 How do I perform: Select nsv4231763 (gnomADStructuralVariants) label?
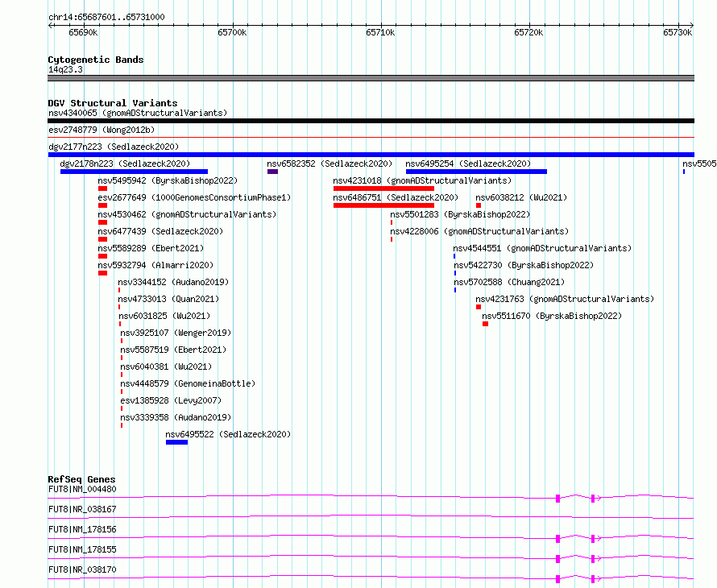click(x=565, y=299)
